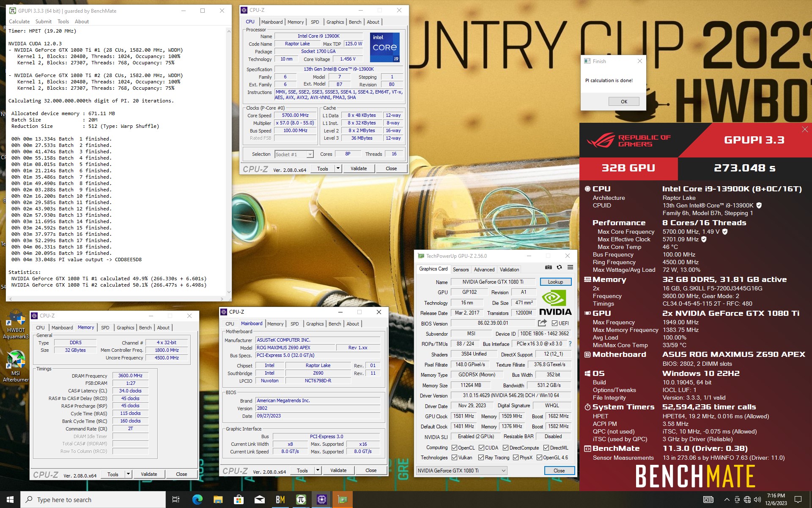
Task: Click the BIOS export share icon in GPU-Z
Action: 542,323
